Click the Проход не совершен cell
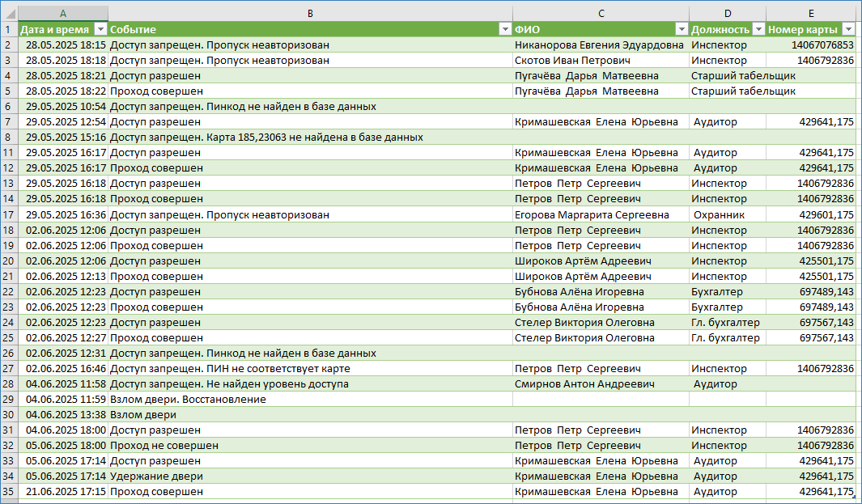Image resolution: width=862 pixels, height=504 pixels. coord(310,446)
